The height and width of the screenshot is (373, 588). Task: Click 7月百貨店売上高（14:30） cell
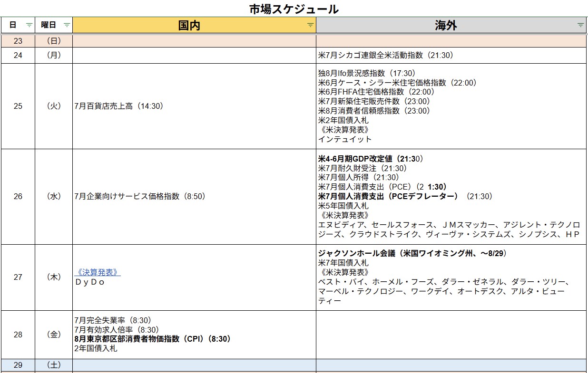click(194, 106)
